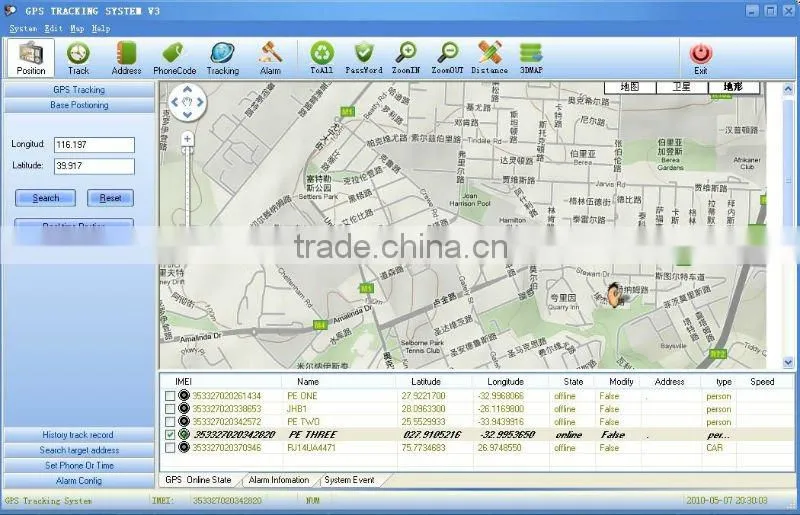The image size is (800, 515).
Task: Expand Search target address section
Action: point(79,450)
